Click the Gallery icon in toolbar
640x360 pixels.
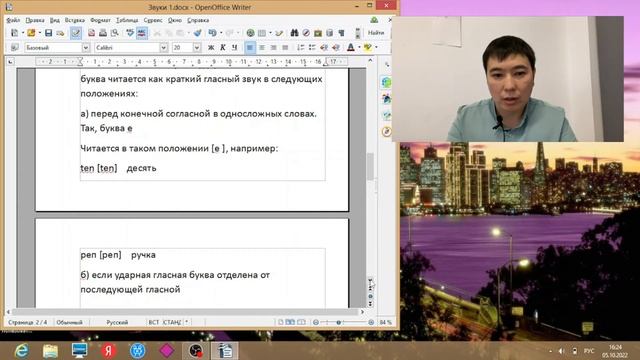pyautogui.click(x=318, y=33)
